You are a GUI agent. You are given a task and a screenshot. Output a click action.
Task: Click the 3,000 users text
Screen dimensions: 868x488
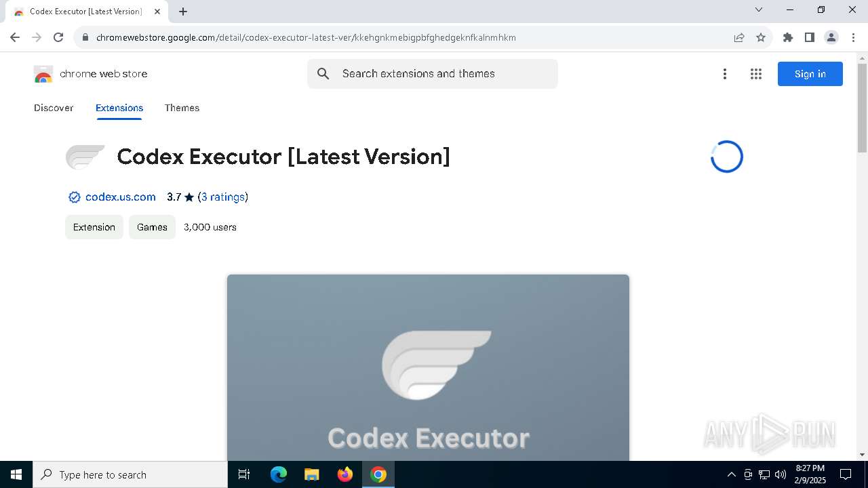210,227
